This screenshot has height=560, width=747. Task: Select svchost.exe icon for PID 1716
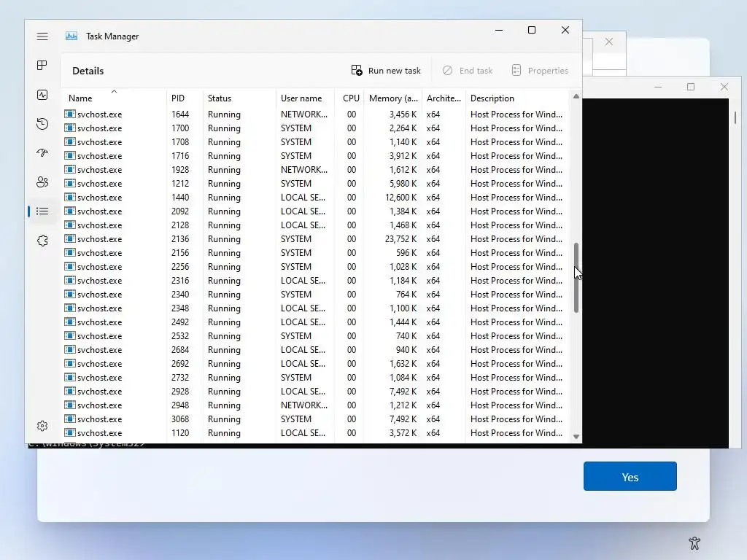pos(70,156)
